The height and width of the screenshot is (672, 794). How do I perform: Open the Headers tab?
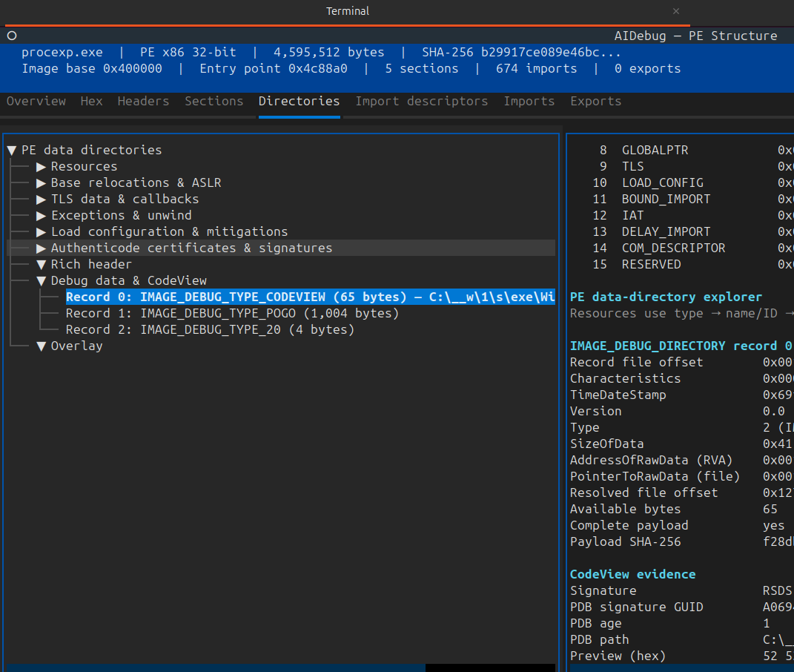[x=143, y=102]
